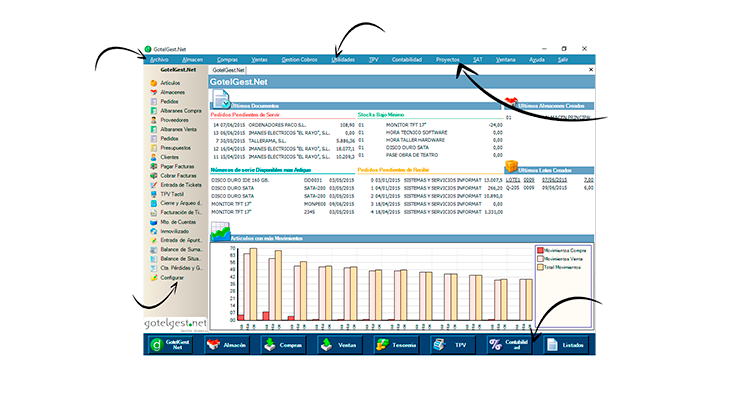736x400 pixels.
Task: Open the Almacen menu
Action: (192, 60)
